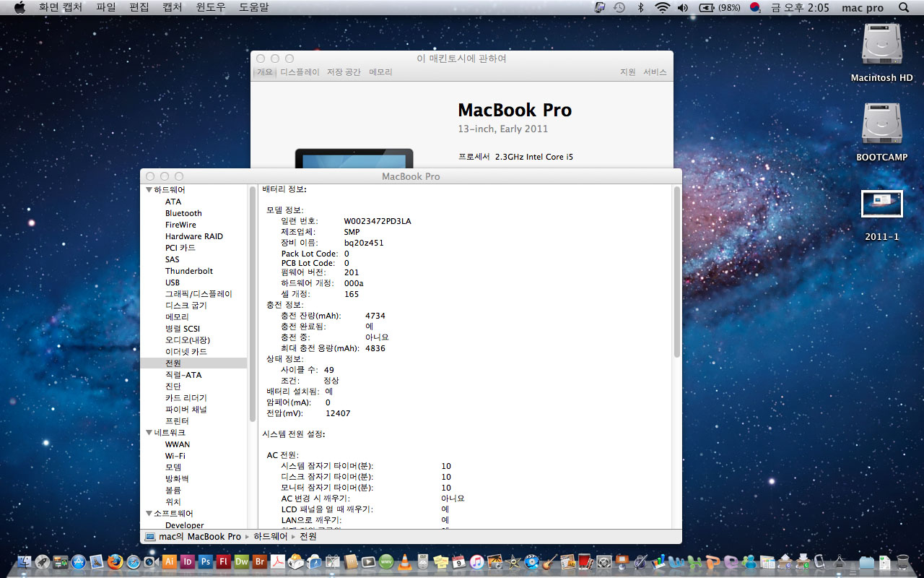Click the Wi-Fi status icon in menu bar
The width and height of the screenshot is (924, 578).
[x=662, y=8]
